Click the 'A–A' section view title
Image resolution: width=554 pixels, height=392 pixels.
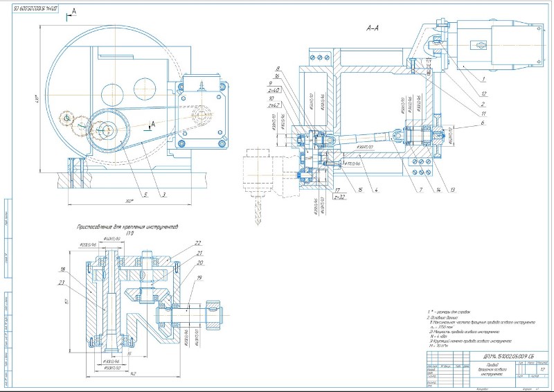tap(373, 28)
